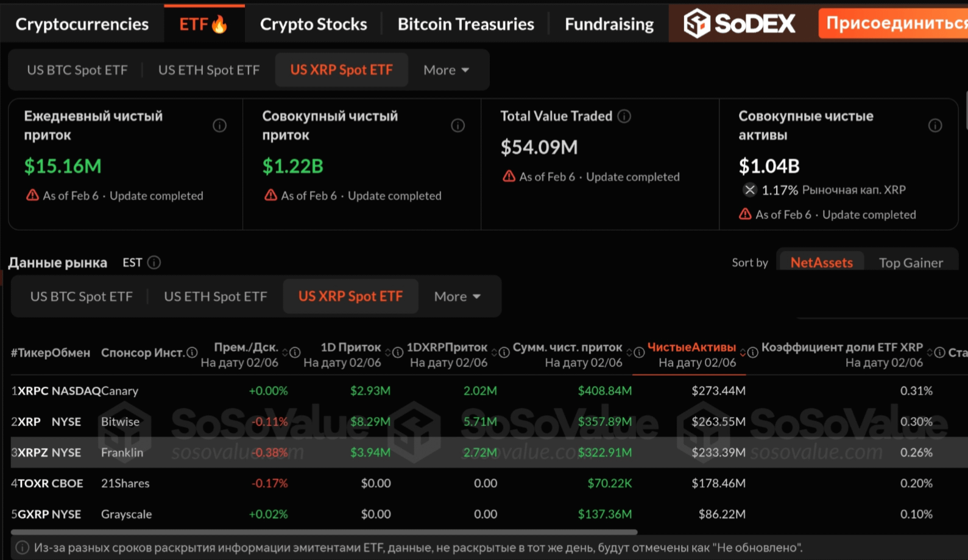Open the Crypto Stocks tab
Image resolution: width=968 pixels, height=560 pixels.
[313, 24]
